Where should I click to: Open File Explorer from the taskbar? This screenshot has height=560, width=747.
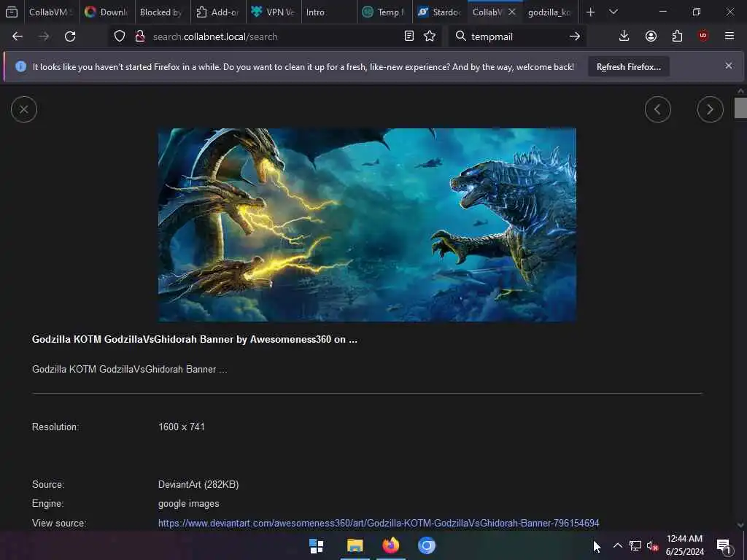(x=355, y=545)
